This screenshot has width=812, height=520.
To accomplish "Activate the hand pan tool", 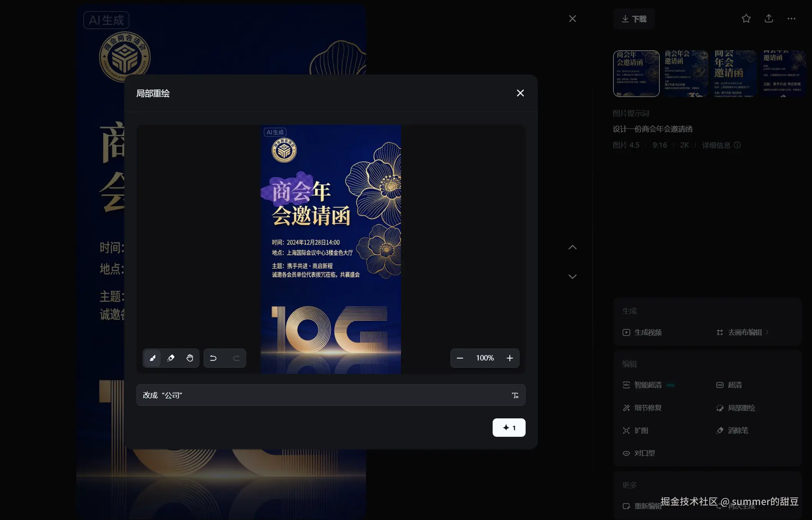I will click(x=190, y=358).
